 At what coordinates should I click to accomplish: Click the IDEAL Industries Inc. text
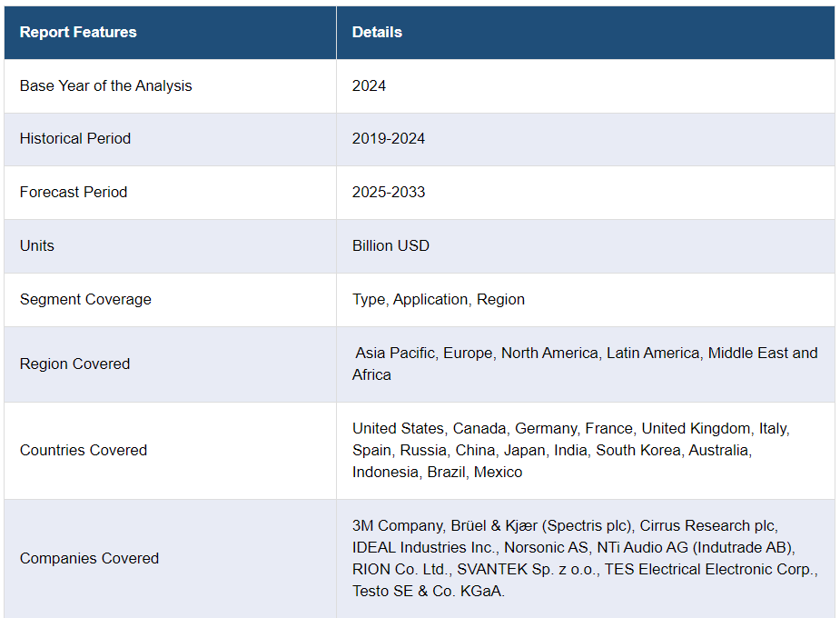tap(424, 547)
